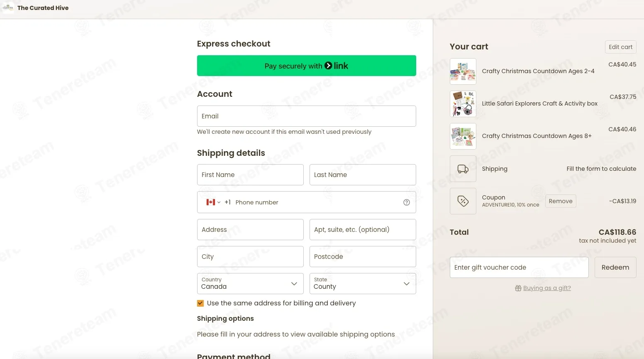Remove the ADVENTURE10 coupon

click(561, 201)
